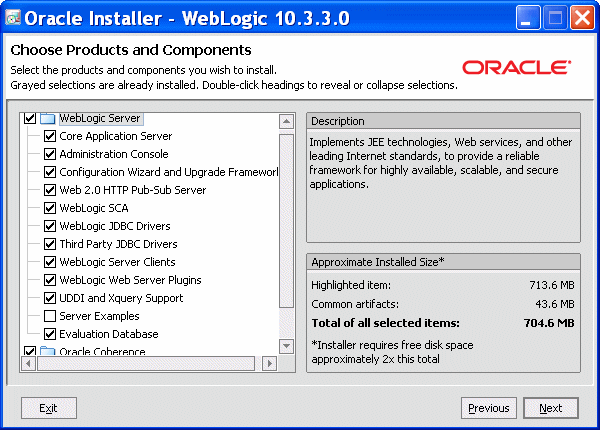Click the Approximate Installed Size header
This screenshot has width=600, height=430.
tap(443, 262)
